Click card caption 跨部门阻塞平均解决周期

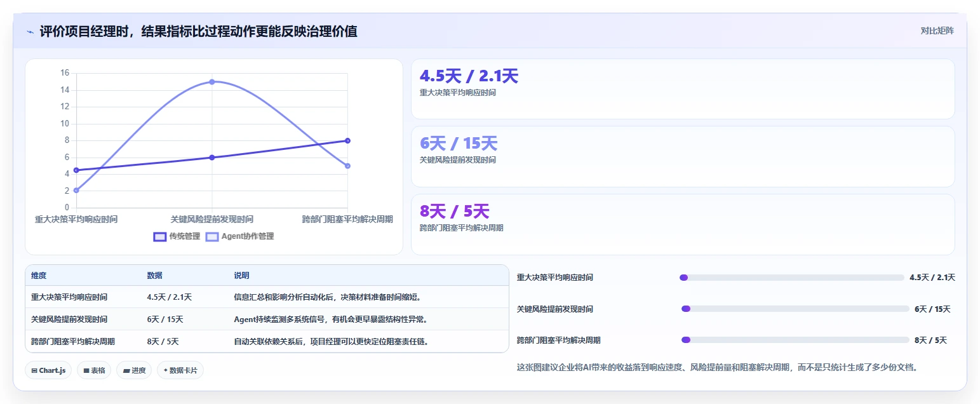tap(462, 227)
